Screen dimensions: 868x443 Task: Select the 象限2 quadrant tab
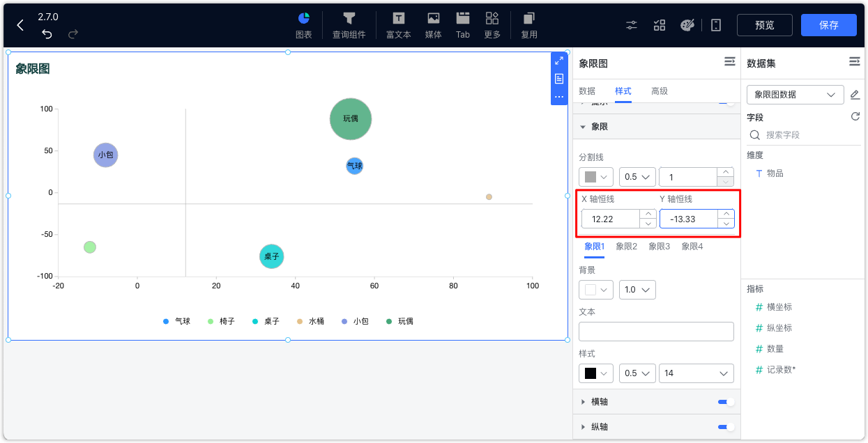pos(626,246)
